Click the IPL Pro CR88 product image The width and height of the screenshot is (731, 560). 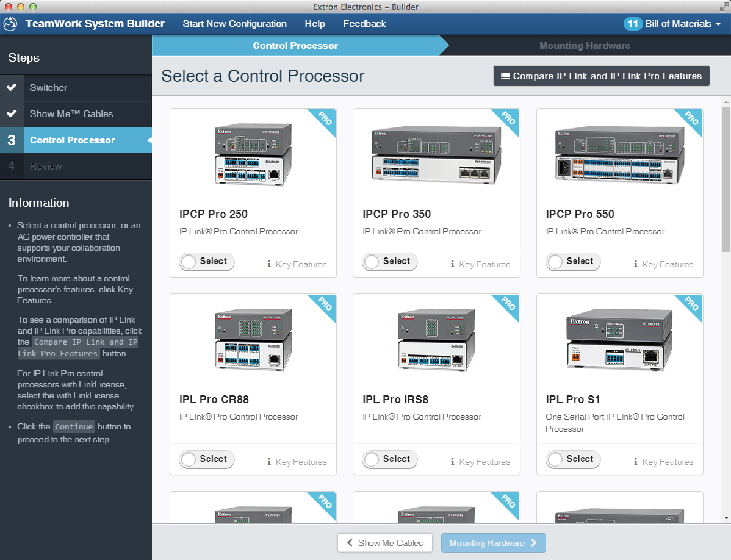pos(253,339)
